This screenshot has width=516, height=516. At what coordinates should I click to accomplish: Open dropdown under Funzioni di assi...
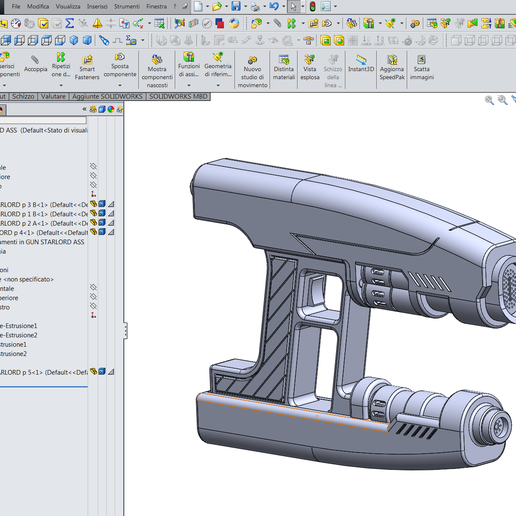pos(189,85)
